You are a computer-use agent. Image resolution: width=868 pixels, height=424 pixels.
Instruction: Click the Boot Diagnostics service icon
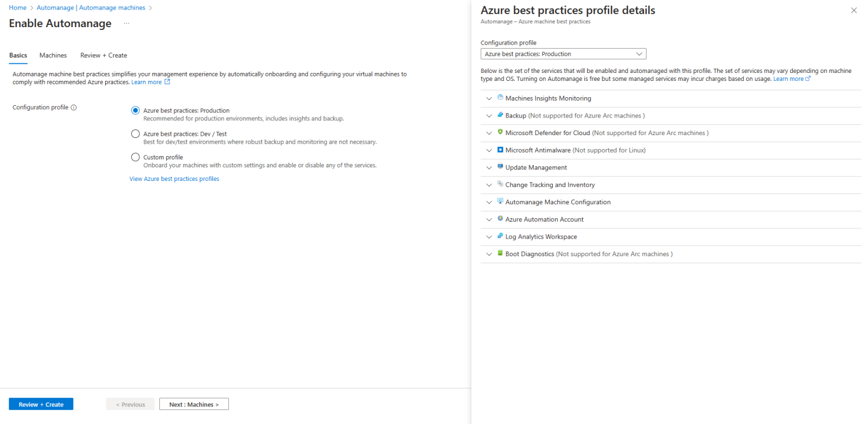point(500,253)
